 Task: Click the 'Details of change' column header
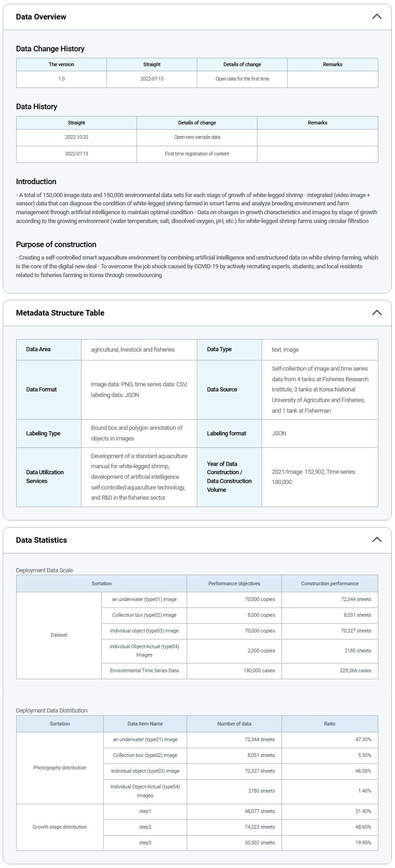(x=242, y=64)
